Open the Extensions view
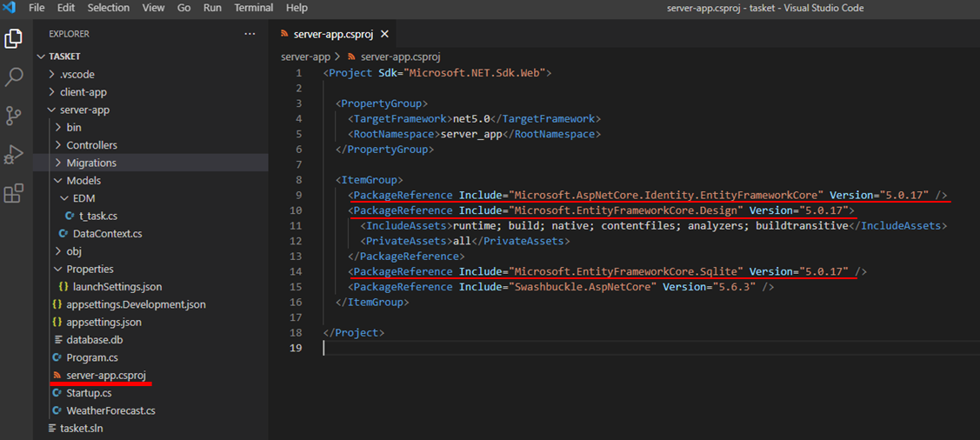This screenshot has width=980, height=440. point(14,193)
